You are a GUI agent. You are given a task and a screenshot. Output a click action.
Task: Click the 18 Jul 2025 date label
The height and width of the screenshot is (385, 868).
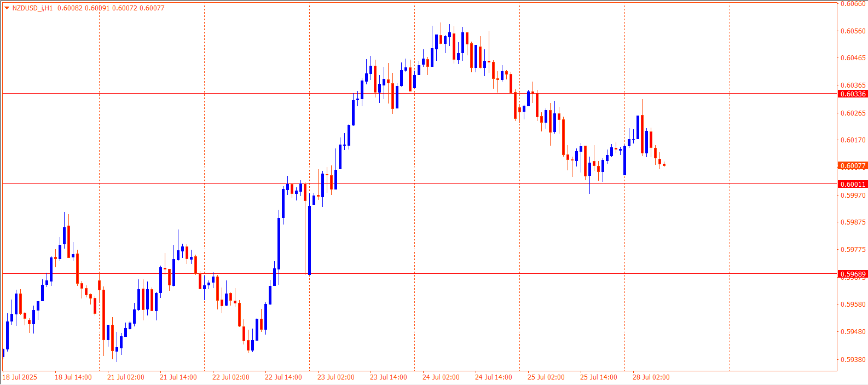point(20,377)
